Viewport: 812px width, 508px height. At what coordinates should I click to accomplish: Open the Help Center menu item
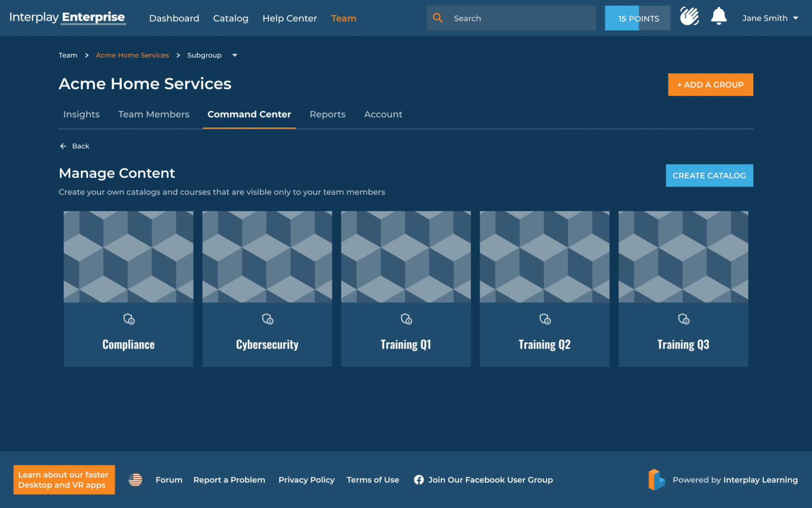(x=289, y=18)
